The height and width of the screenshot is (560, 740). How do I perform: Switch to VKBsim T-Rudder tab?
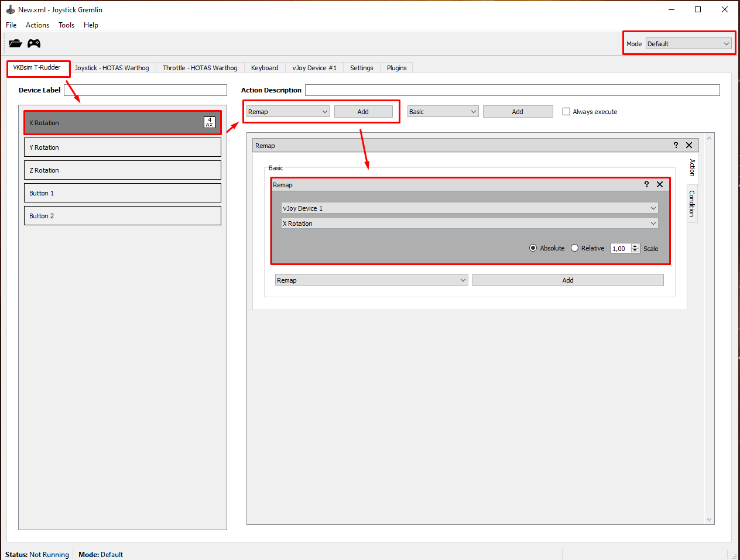[x=37, y=67]
